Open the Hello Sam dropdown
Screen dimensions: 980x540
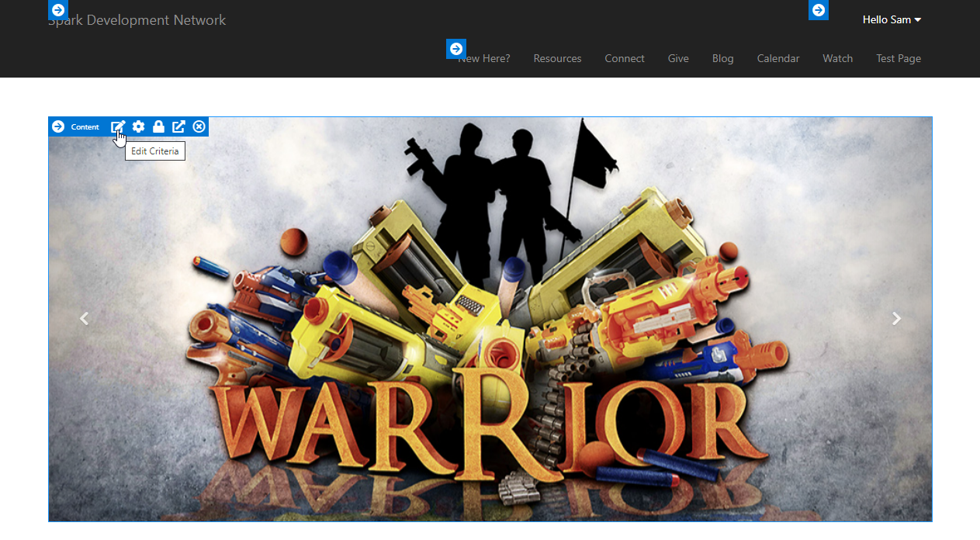coord(892,19)
